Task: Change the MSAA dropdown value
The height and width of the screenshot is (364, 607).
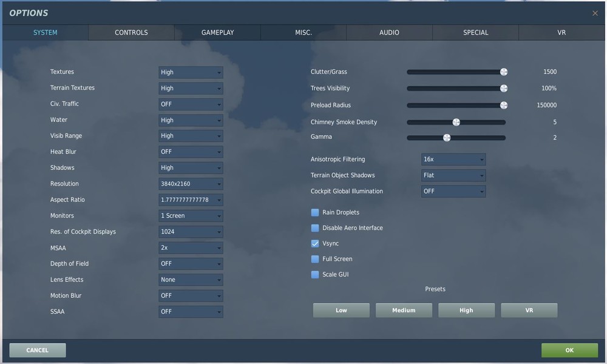Action: [191, 248]
